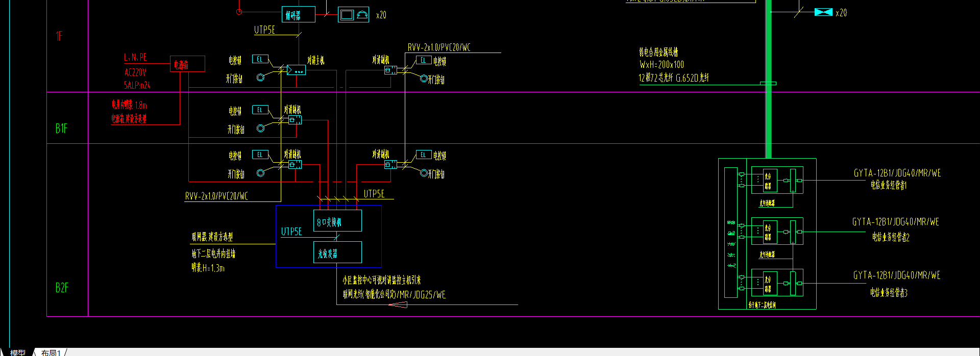The image size is (980, 356).
Task: Click the 1F floor label
Action: tap(59, 36)
